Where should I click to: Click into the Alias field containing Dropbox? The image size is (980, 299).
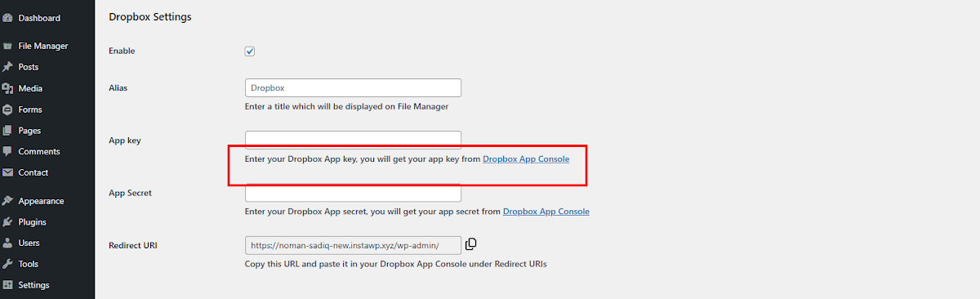pyautogui.click(x=353, y=87)
